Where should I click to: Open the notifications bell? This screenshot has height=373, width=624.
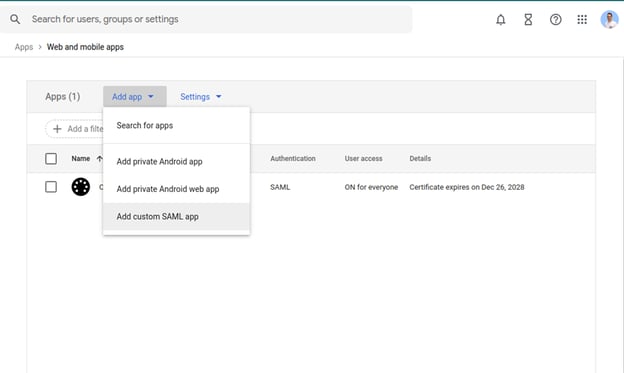coord(501,20)
